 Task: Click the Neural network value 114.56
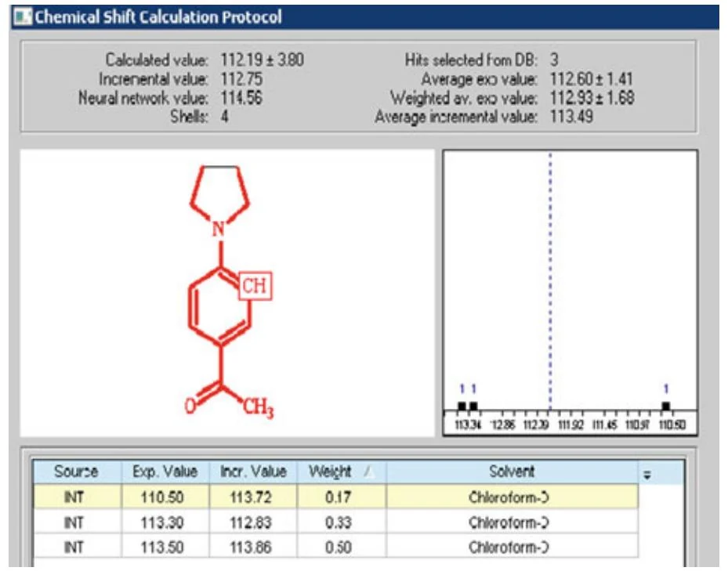tap(241, 97)
